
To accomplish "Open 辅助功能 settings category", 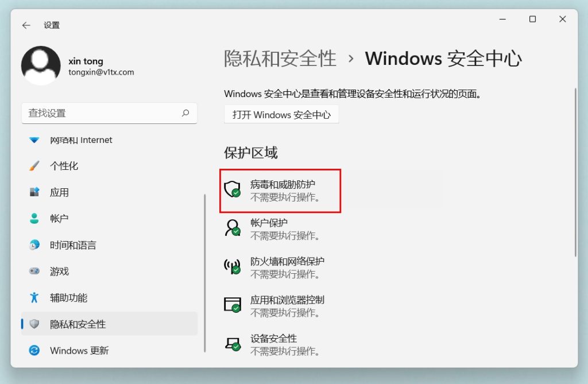I will 109,297.
